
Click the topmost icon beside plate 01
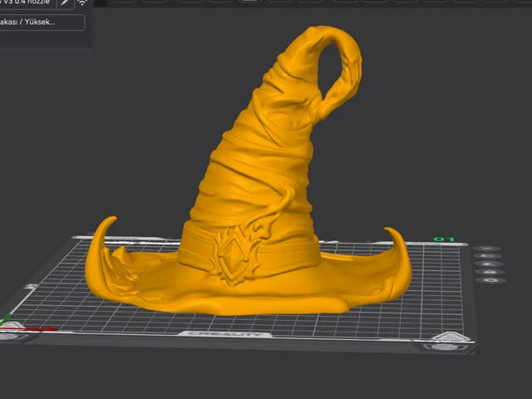click(487, 249)
